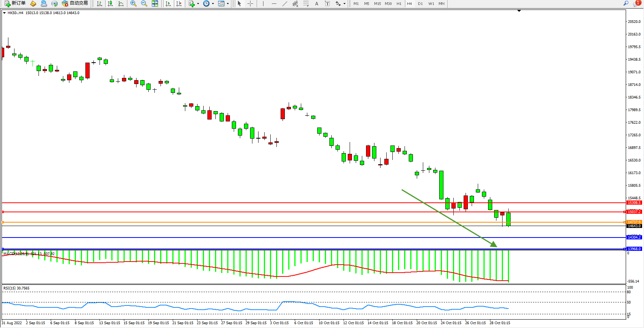Open the indicators list dropdown arrow
Viewport: 644px width, 328px height.
click(x=198, y=4)
